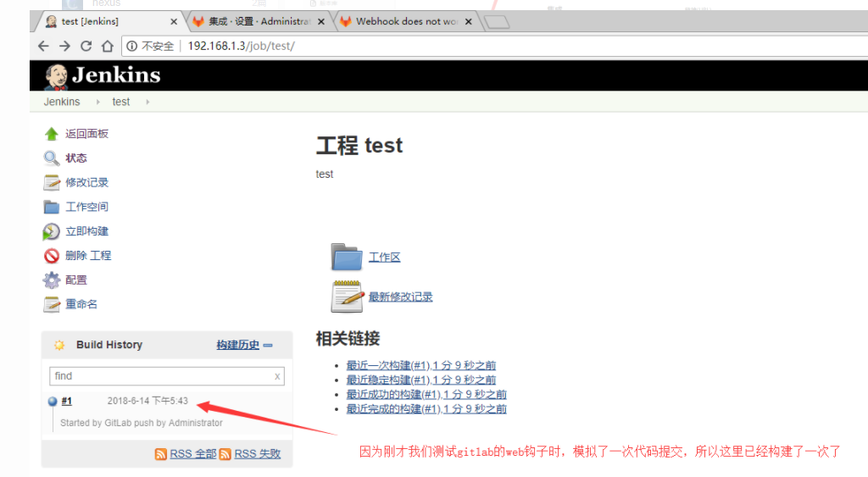Click the notepad 修改记录 icon
This screenshot has width=868, height=477.
pyautogui.click(x=52, y=183)
